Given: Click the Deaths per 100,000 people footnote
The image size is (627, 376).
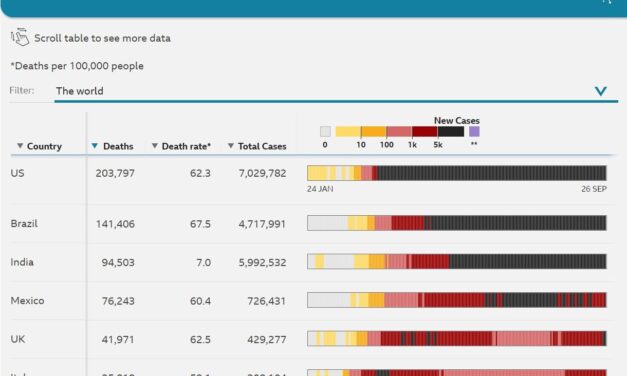Looking at the screenshot, I should coord(77,66).
